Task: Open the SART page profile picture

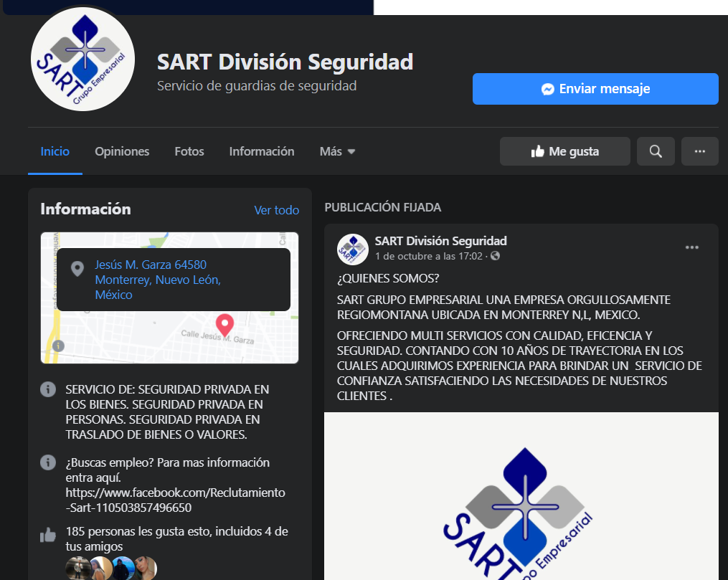Action: click(82, 60)
